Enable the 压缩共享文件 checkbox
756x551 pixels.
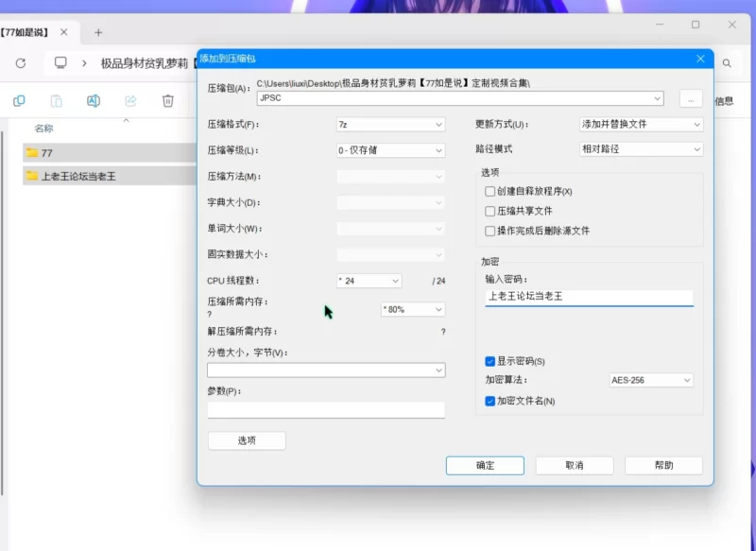(x=490, y=211)
